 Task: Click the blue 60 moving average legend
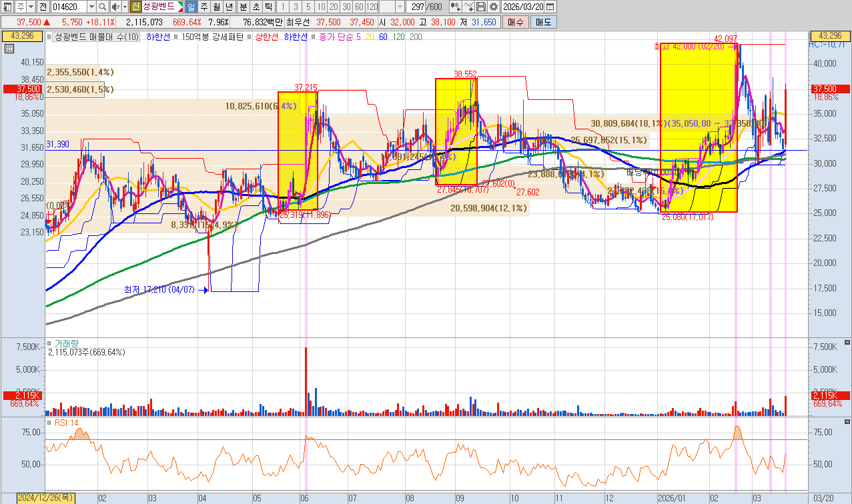point(382,37)
